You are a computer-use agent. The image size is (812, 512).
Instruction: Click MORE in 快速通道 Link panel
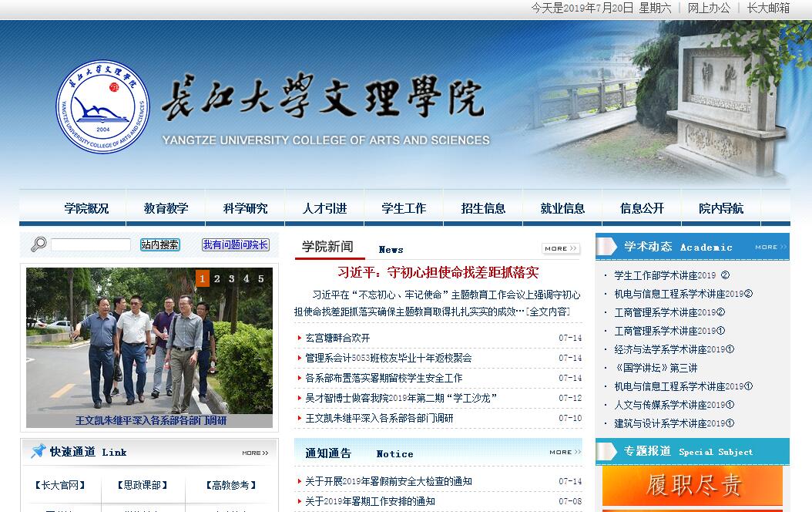point(255,453)
